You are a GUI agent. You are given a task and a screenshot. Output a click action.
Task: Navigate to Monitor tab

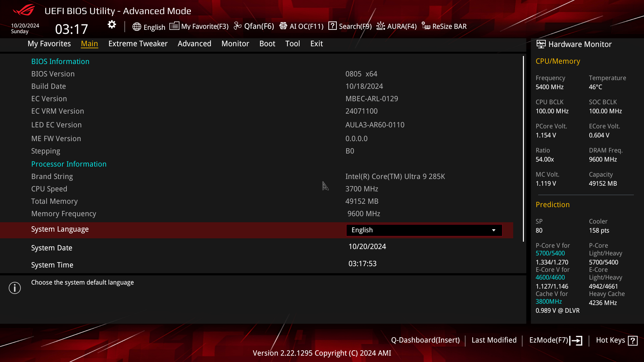(x=235, y=44)
